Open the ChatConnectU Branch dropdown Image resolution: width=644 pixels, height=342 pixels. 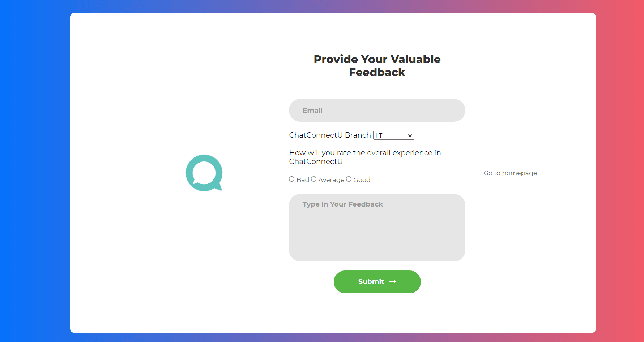click(x=393, y=135)
